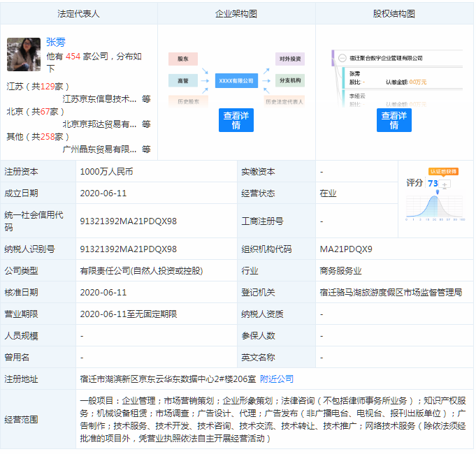Open 北京京邦达贸易有... company link
The height and width of the screenshot is (454, 476).
tap(99, 124)
